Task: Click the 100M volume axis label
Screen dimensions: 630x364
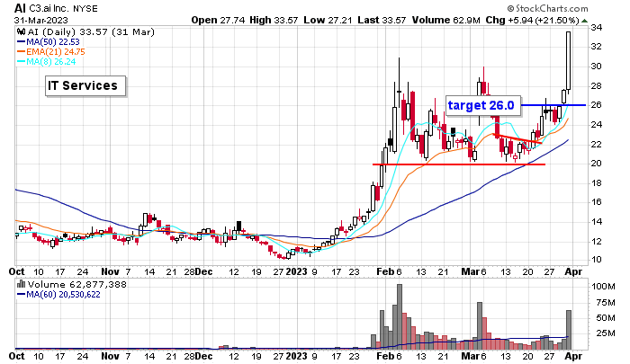Action: (603, 287)
